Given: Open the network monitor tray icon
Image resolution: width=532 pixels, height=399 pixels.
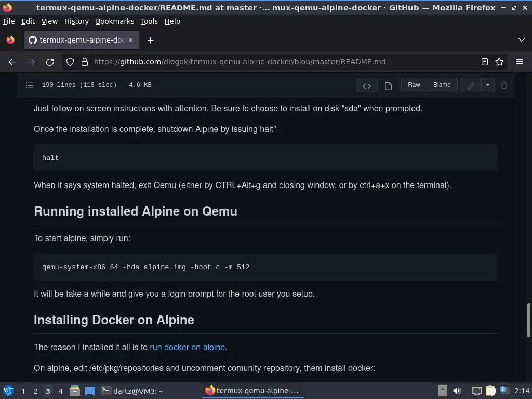Looking at the screenshot, I should (477, 391).
